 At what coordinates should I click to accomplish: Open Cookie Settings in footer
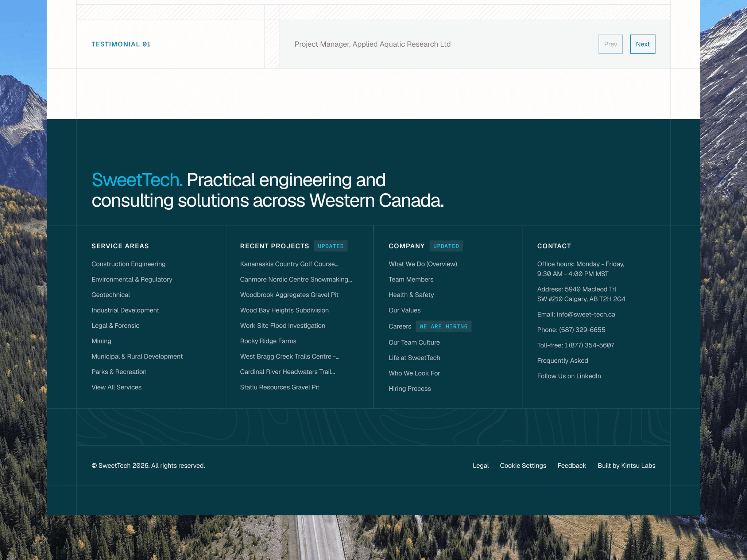[x=523, y=466]
